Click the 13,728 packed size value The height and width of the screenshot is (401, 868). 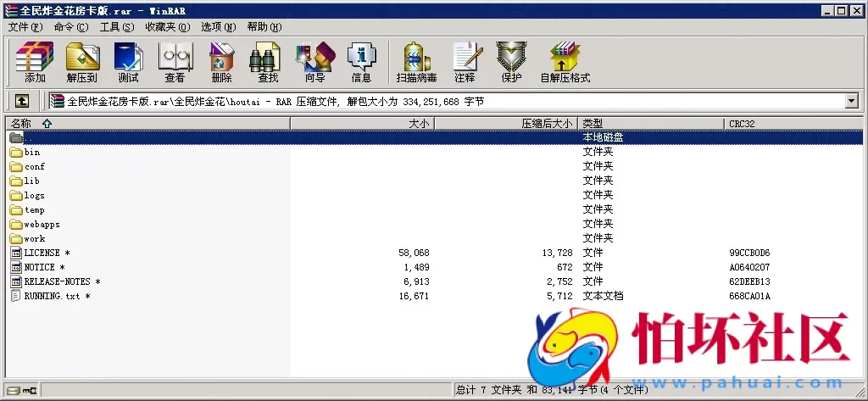click(x=557, y=253)
